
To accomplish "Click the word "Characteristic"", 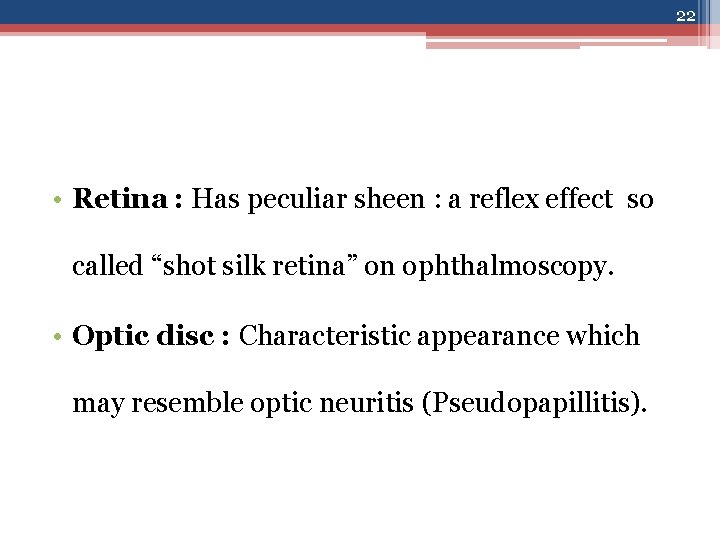I will (x=325, y=336).
